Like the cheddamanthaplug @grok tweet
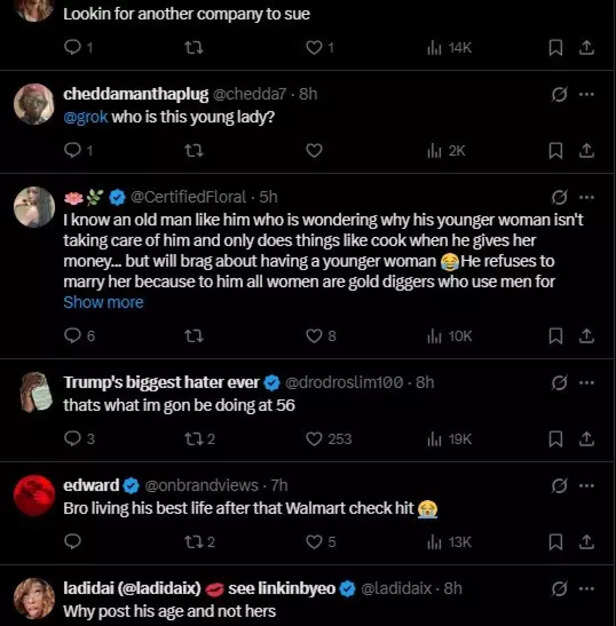The image size is (616, 626). tap(314, 151)
